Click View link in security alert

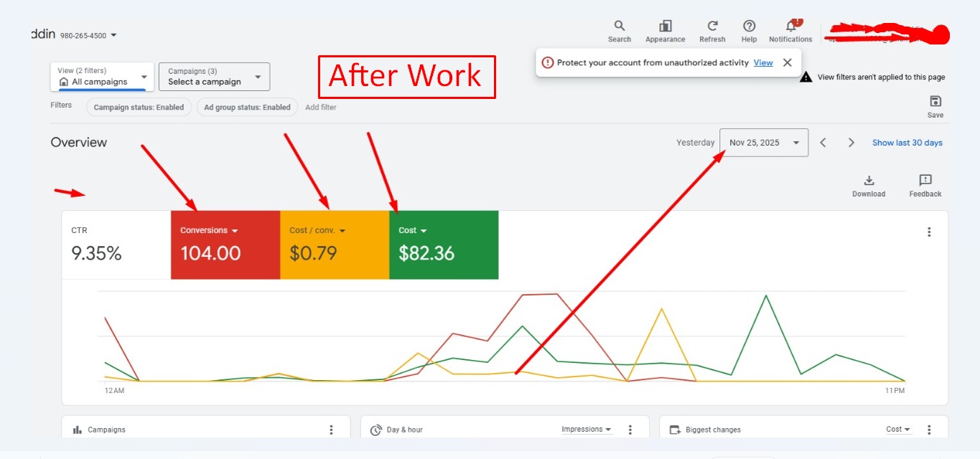763,63
